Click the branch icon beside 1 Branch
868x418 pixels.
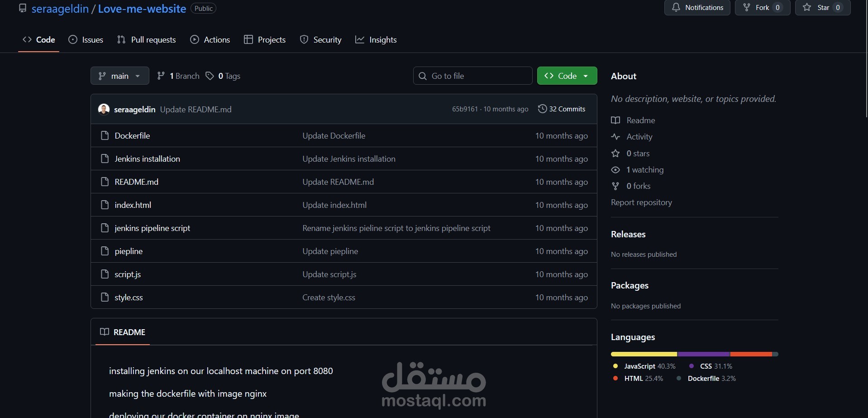(161, 76)
